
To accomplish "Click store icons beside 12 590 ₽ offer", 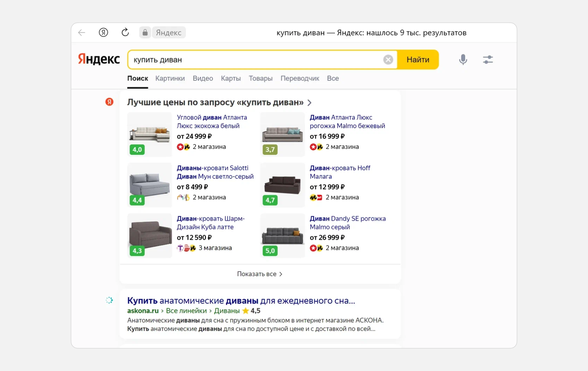I will 186,248.
